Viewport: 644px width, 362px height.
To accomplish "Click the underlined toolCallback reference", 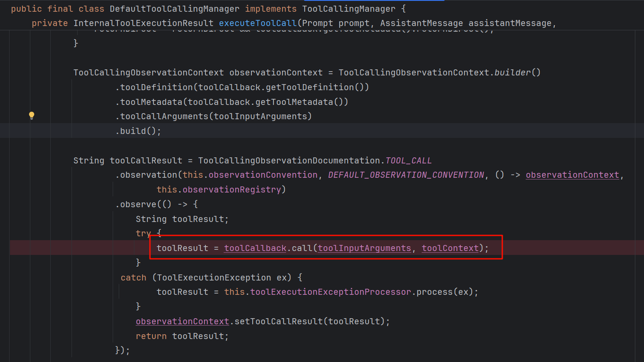I will [255, 248].
